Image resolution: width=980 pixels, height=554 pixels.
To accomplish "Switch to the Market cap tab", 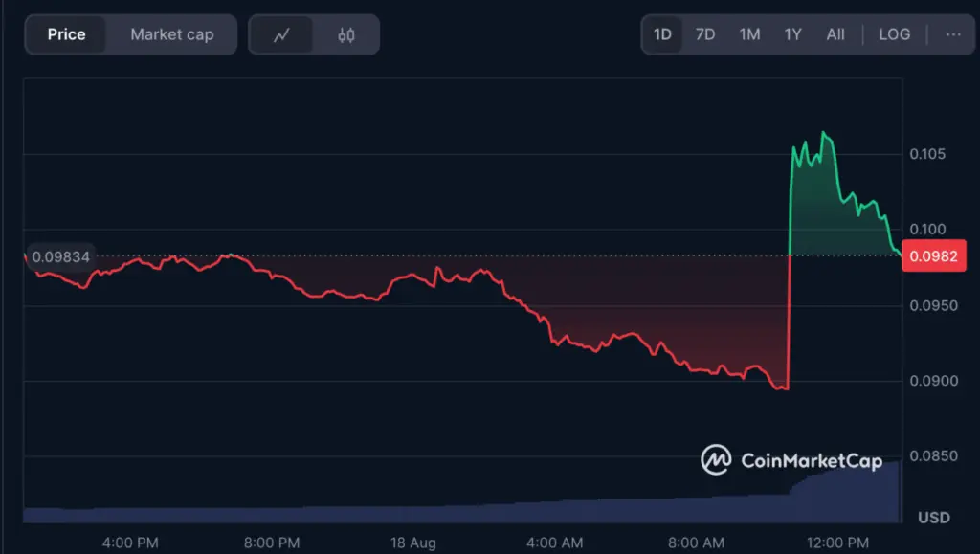I will coord(171,33).
